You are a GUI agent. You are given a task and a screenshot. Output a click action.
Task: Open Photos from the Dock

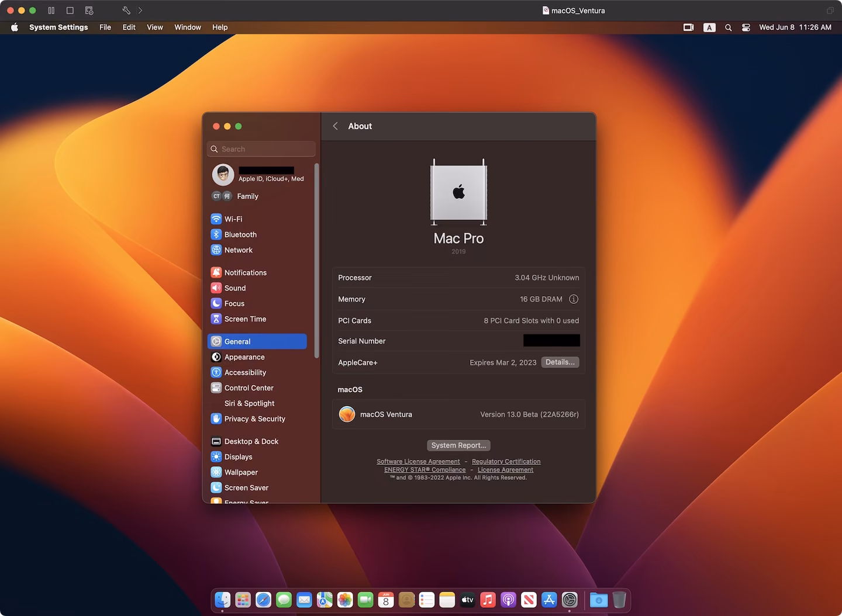coord(345,600)
